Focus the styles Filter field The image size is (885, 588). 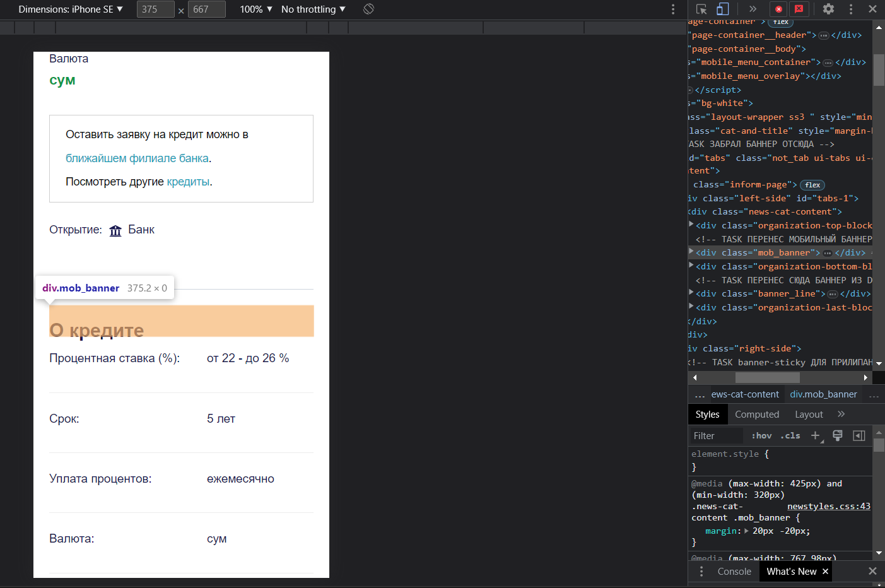click(716, 436)
